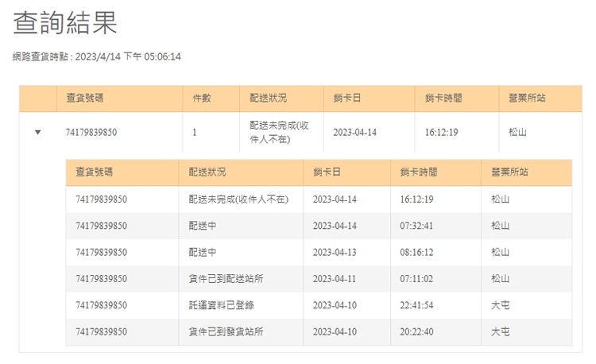
Task: Click the 貨件已到配送站所 status entry
Action: [226, 278]
